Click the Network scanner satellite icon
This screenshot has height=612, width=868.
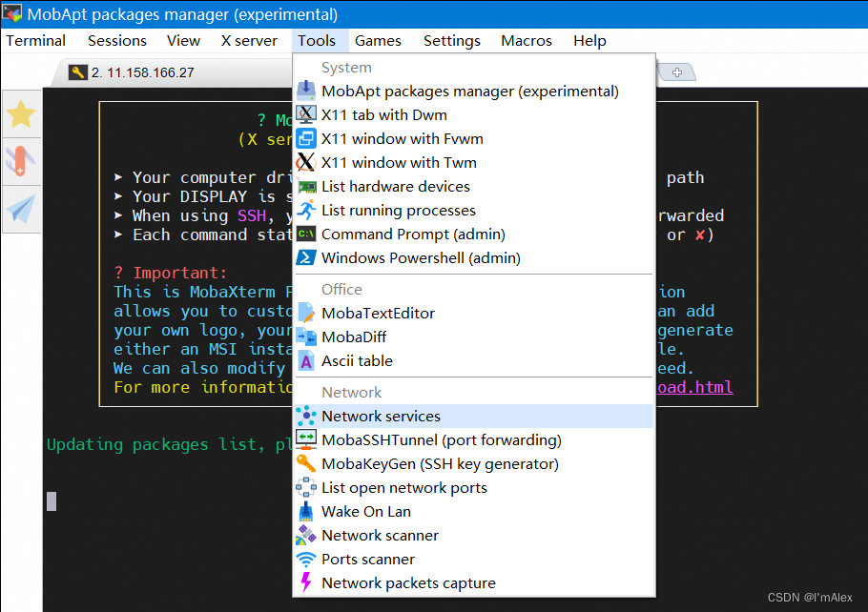tap(306, 535)
